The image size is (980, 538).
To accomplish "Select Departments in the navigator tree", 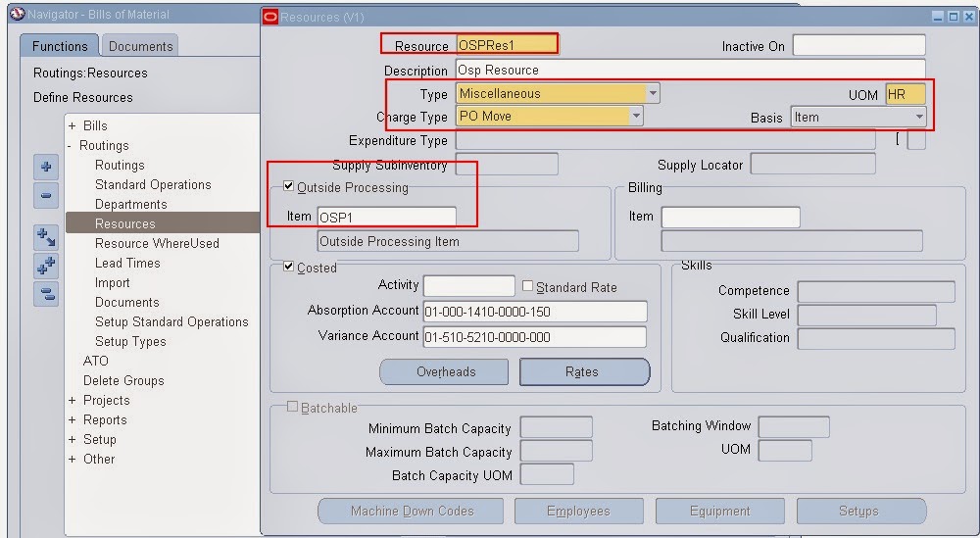I will tap(130, 205).
